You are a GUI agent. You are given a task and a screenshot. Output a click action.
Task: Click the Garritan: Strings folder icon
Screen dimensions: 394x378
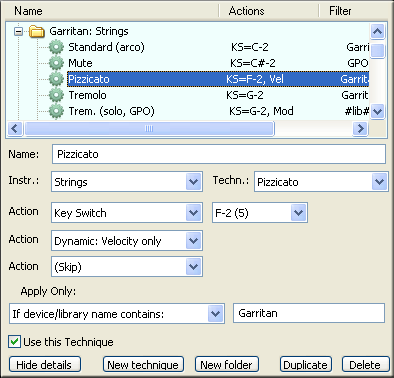click(37, 31)
